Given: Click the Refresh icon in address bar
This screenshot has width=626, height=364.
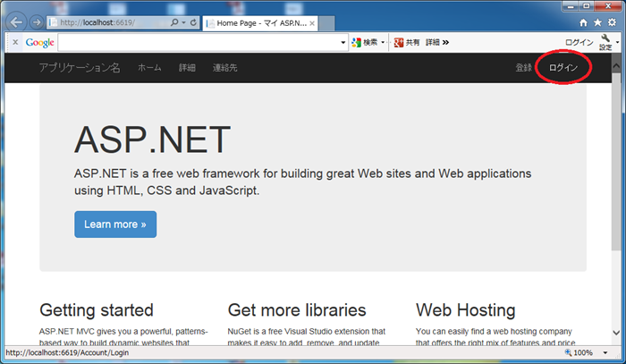Looking at the screenshot, I should [x=194, y=22].
